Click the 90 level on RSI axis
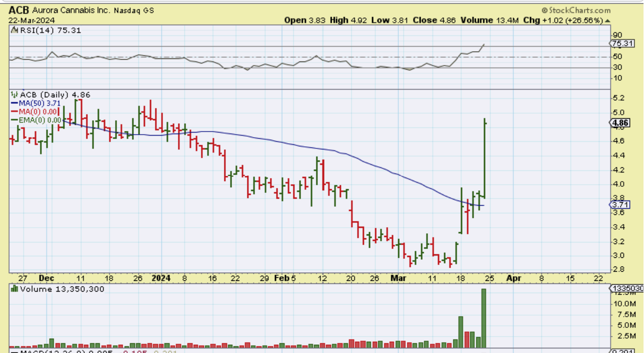This screenshot has width=644, height=353. [x=617, y=35]
